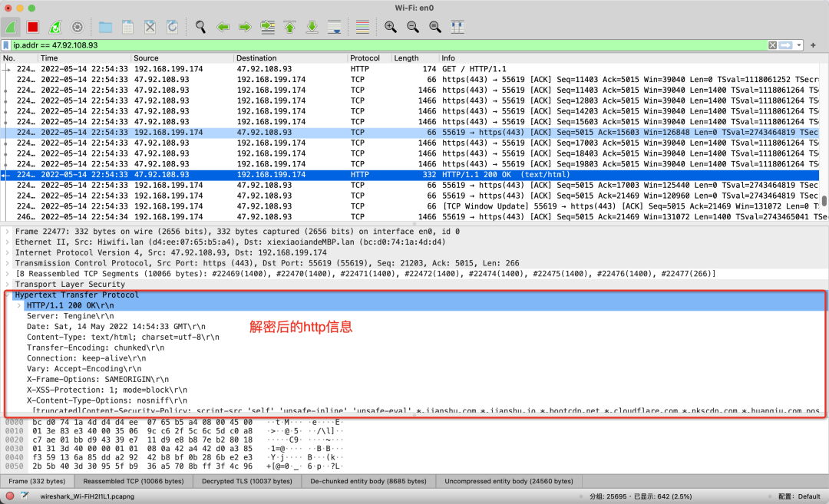Switch to Uncompressed entity body tab
The image size is (829, 504).
click(509, 481)
